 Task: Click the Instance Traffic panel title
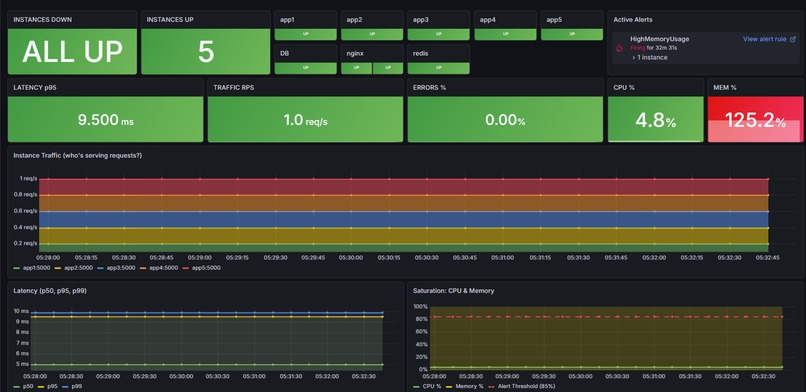point(78,155)
